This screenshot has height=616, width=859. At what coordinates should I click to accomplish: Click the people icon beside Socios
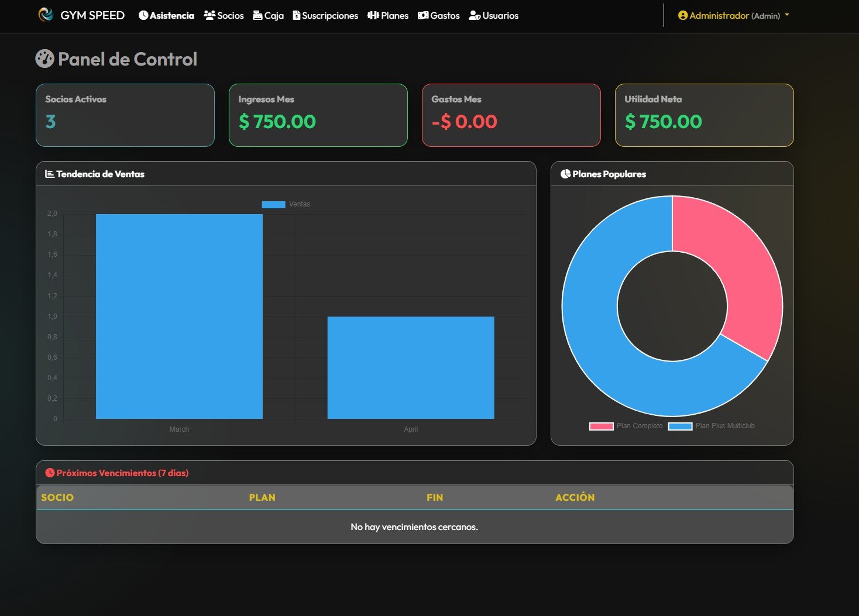click(209, 15)
